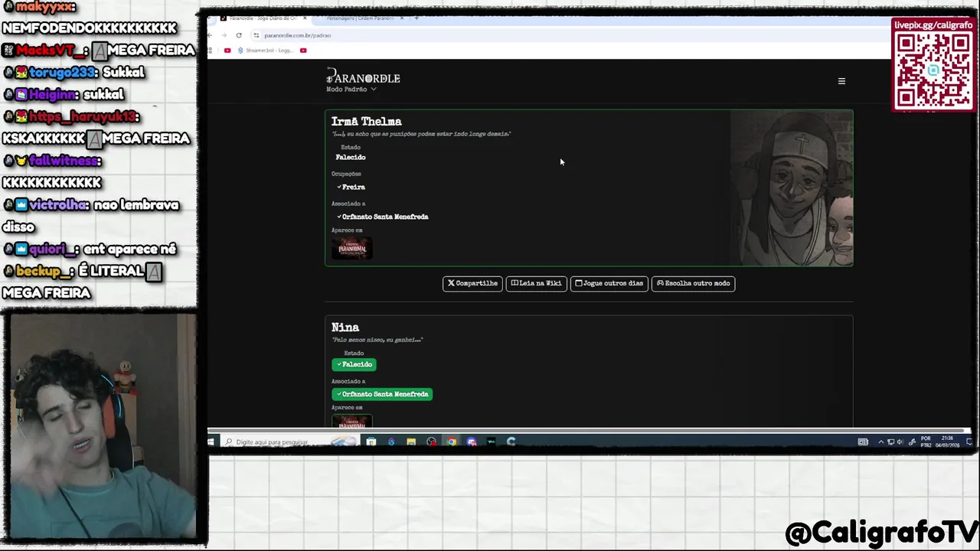Click the taskbar clock showing 21:36
980x551 pixels.
(947, 442)
